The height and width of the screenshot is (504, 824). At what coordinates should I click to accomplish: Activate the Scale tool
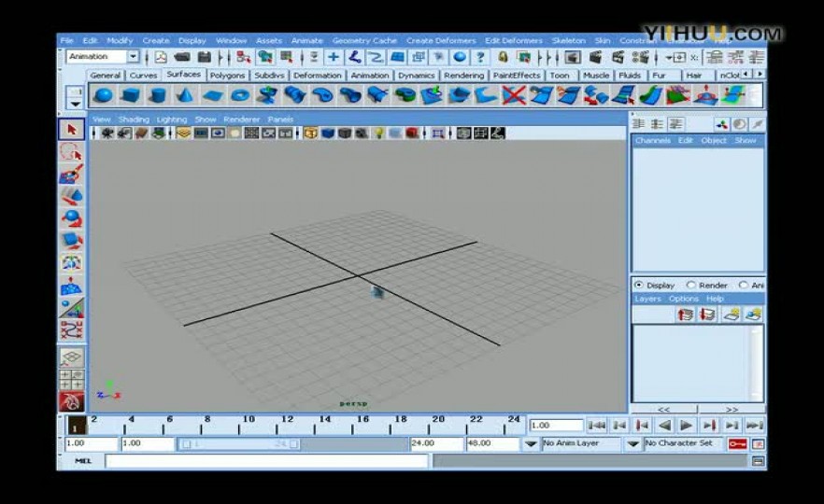[71, 240]
